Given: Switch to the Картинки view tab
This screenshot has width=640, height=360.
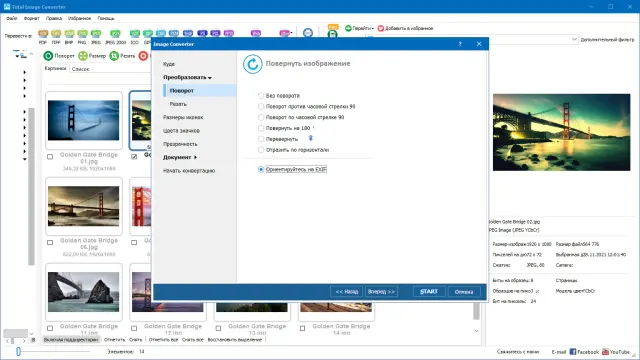Looking at the screenshot, I should 56,69.
